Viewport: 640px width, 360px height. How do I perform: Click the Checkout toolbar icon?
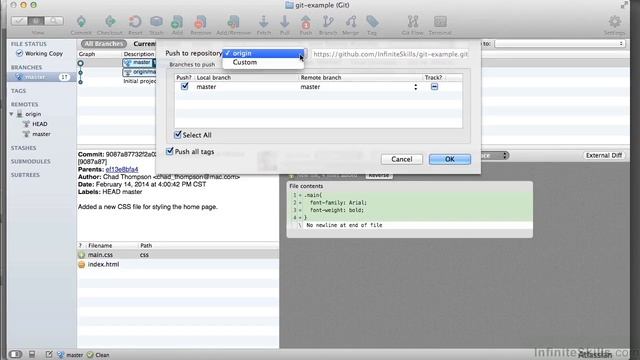click(x=110, y=22)
